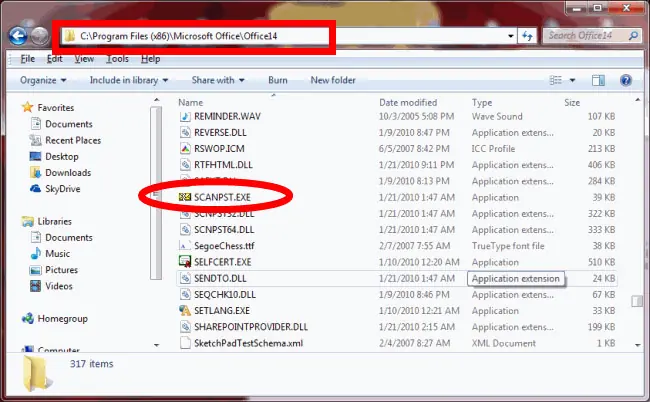Open Homegroup in the navigation pane

tap(63, 319)
